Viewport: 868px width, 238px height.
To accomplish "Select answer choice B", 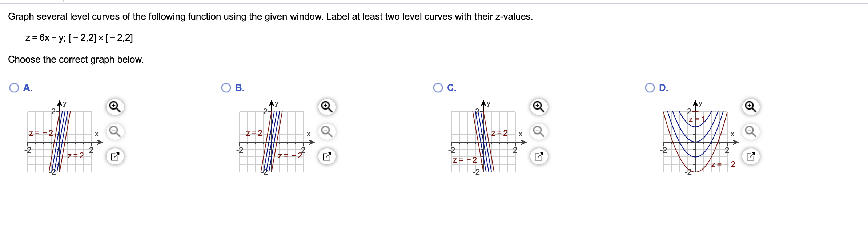I will 227,87.
